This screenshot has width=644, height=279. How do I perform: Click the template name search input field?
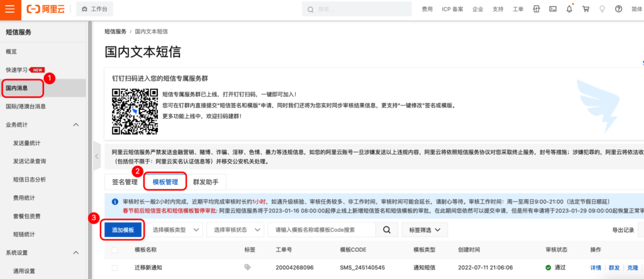[x=321, y=230]
